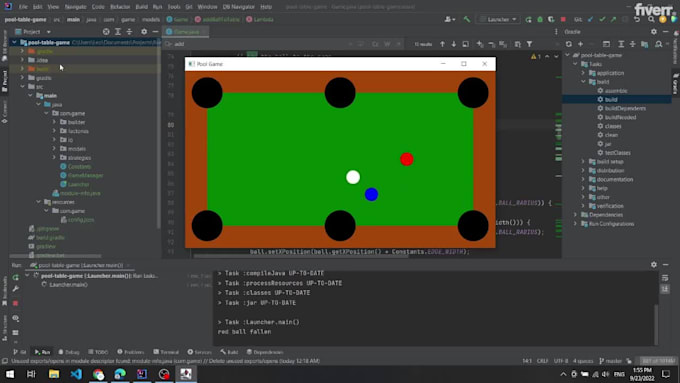The height and width of the screenshot is (383, 680).
Task: Click the Gradle plus add project icon
Action: coord(580,44)
